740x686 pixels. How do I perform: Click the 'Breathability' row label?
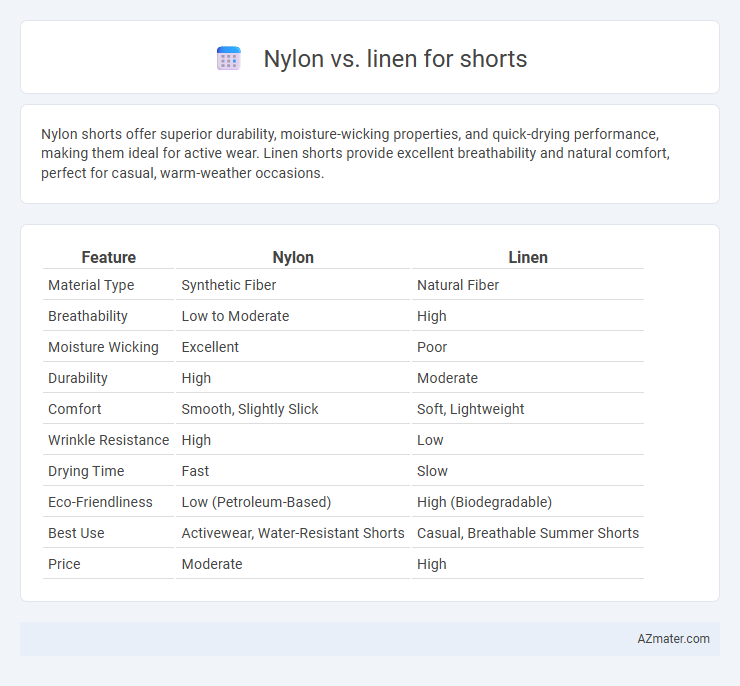tap(88, 316)
